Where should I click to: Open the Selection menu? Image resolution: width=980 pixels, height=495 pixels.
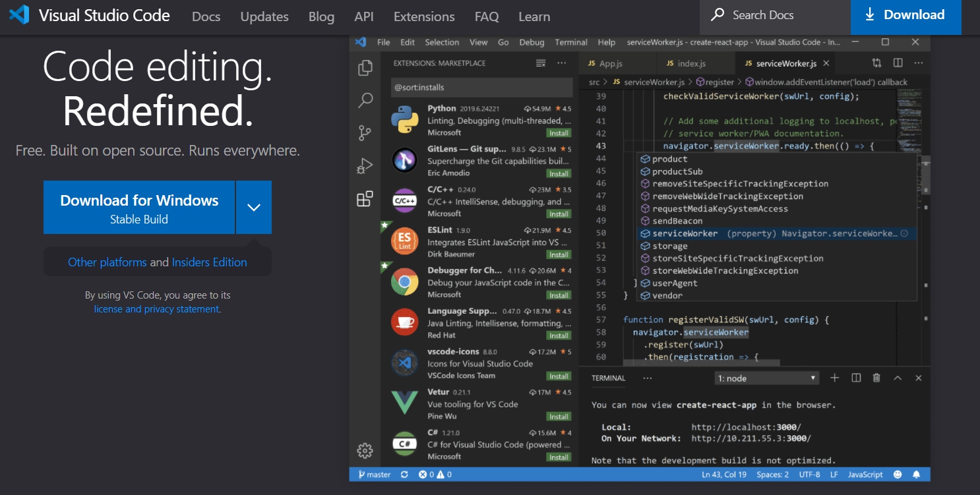(442, 42)
